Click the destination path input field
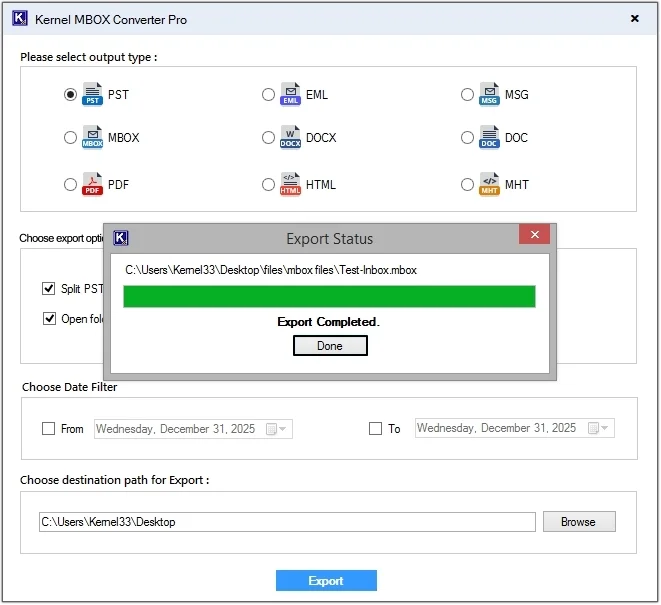 tap(288, 522)
